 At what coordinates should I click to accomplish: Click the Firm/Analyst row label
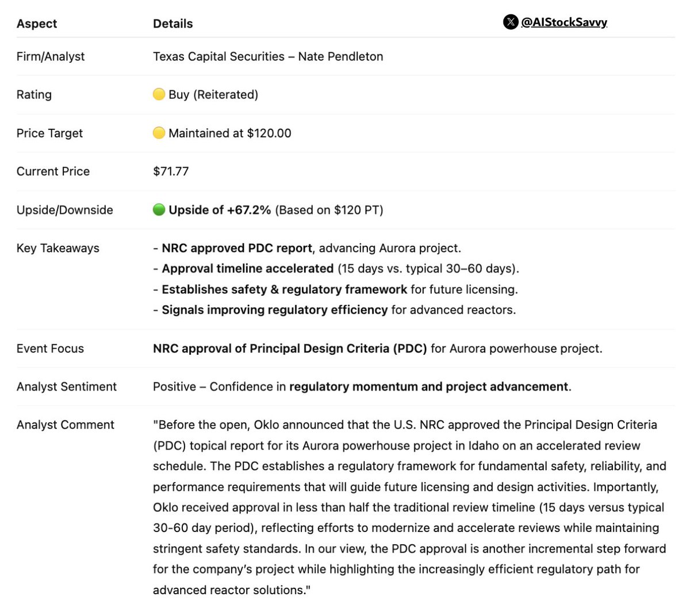[51, 56]
